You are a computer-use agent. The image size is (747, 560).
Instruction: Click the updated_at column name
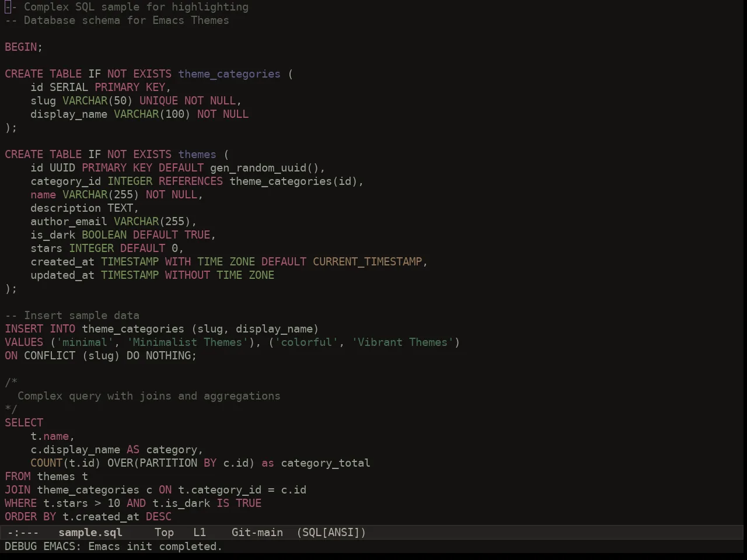click(x=62, y=275)
